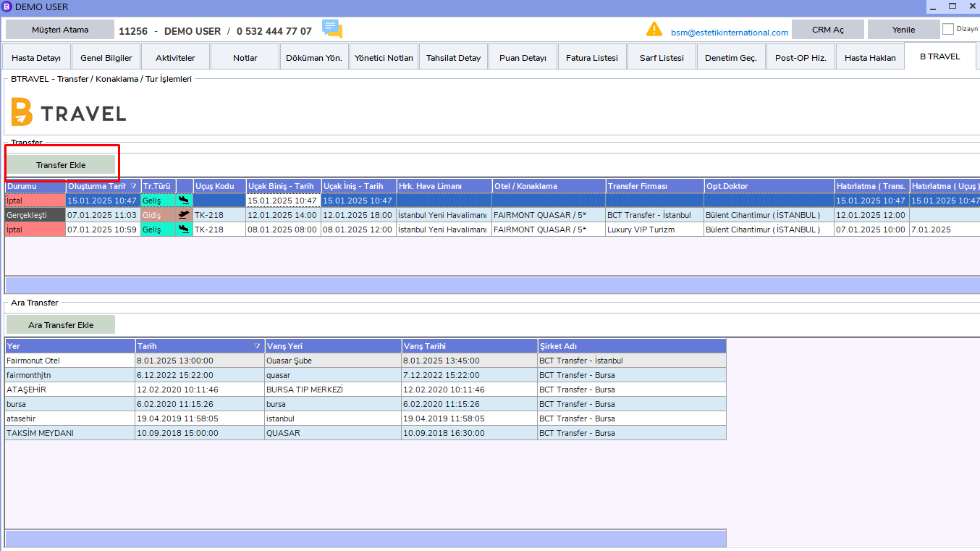Go to the Aktiviteler tab
Screen dimensions: 980x551
click(x=175, y=57)
